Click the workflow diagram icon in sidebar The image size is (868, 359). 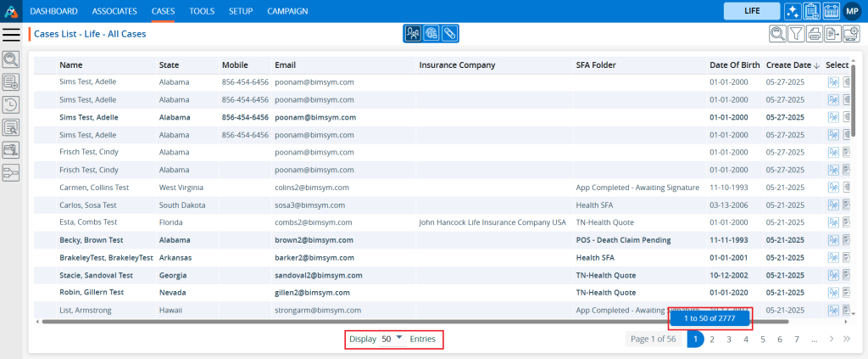pos(11,172)
